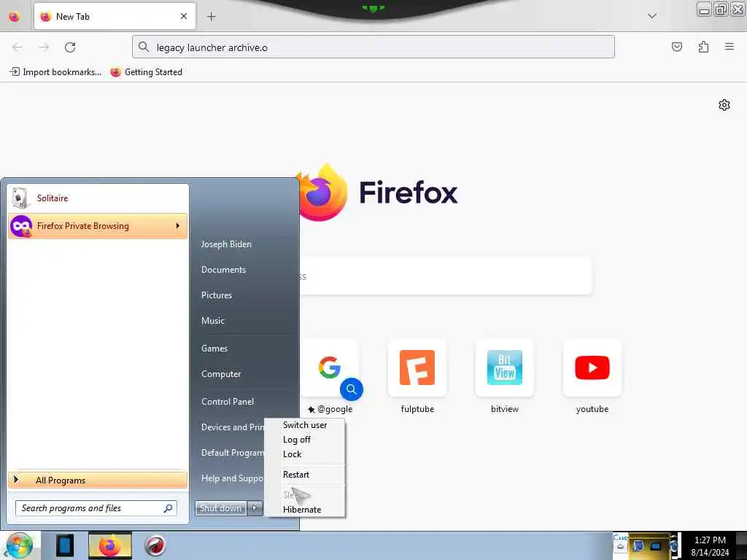The width and height of the screenshot is (747, 560).
Task: Click the Start menu search magnifier icon
Action: (x=169, y=508)
